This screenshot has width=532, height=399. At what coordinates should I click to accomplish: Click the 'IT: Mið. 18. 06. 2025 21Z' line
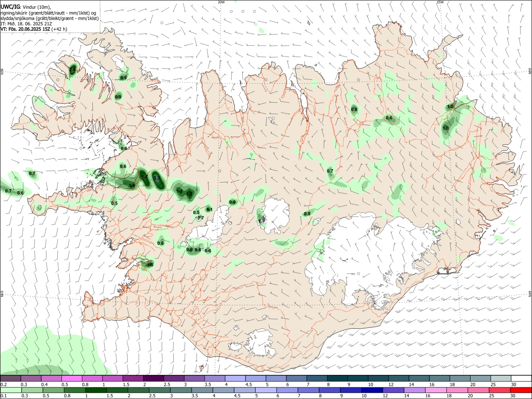click(x=26, y=24)
